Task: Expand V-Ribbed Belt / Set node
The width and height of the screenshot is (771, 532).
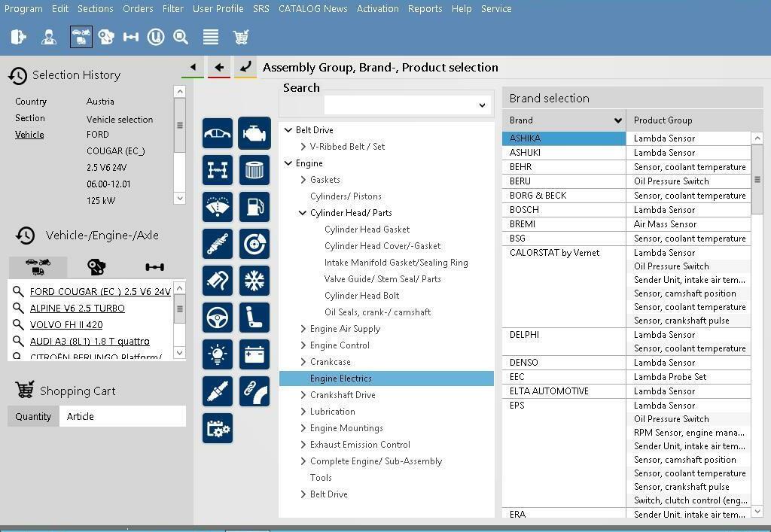Action: pyautogui.click(x=303, y=147)
